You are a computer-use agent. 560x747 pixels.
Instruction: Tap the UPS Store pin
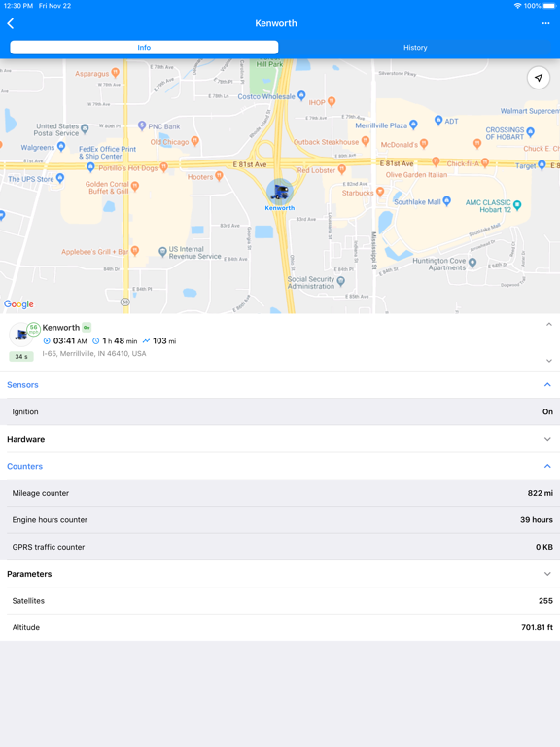point(60,178)
